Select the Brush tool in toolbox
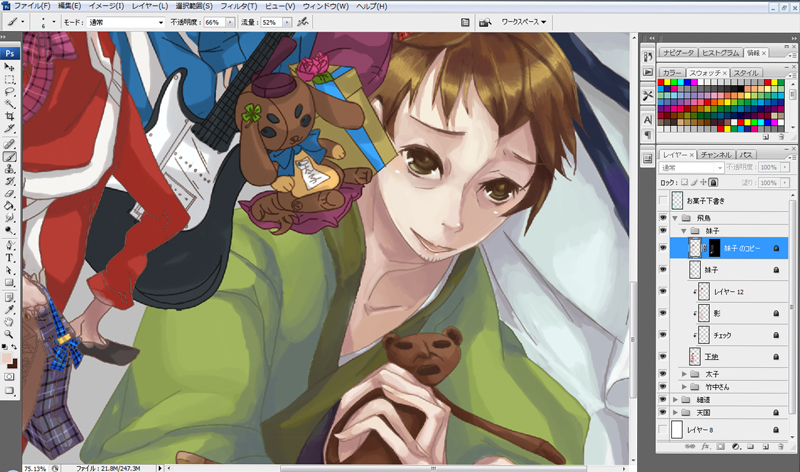The width and height of the screenshot is (800, 472). tap(9, 157)
